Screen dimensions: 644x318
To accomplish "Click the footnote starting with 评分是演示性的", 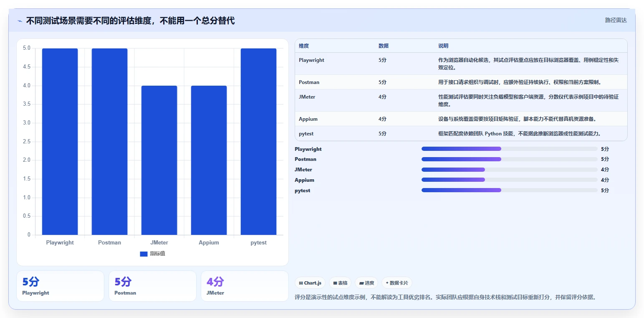I will [445, 298].
